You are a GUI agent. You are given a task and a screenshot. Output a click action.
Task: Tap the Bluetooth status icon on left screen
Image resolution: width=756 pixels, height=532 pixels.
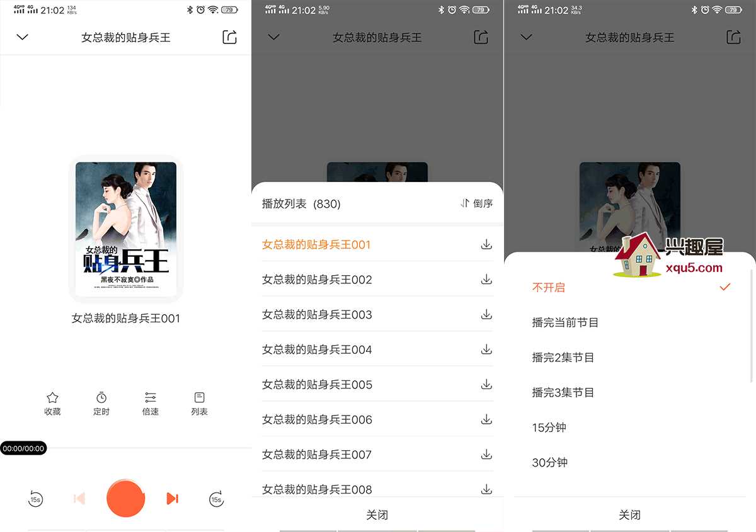[190, 9]
